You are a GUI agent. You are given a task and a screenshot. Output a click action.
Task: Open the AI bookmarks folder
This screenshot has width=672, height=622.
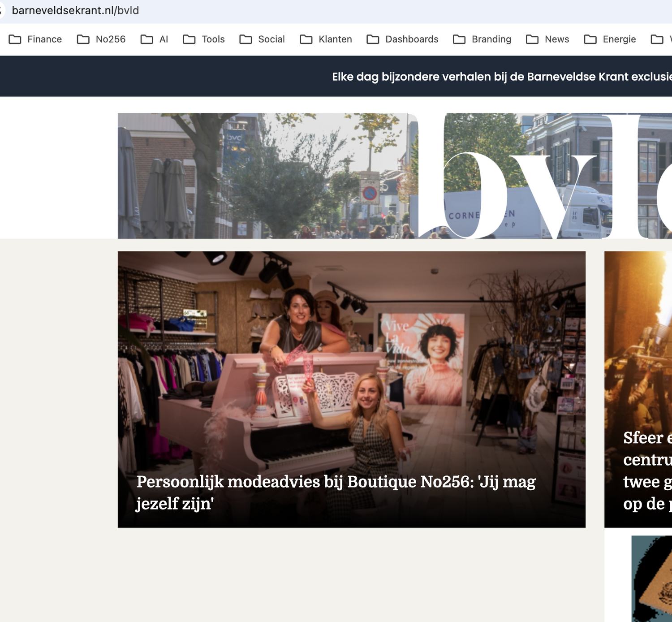[154, 39]
